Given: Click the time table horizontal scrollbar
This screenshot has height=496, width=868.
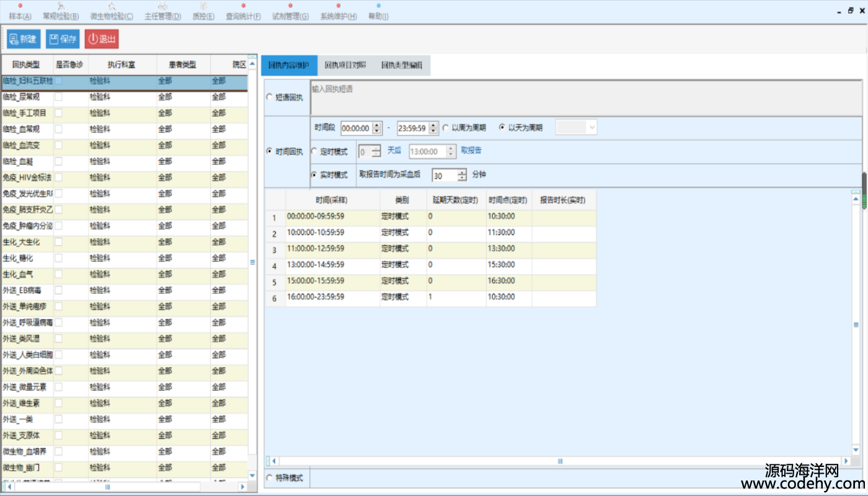Looking at the screenshot, I should tap(560, 461).
